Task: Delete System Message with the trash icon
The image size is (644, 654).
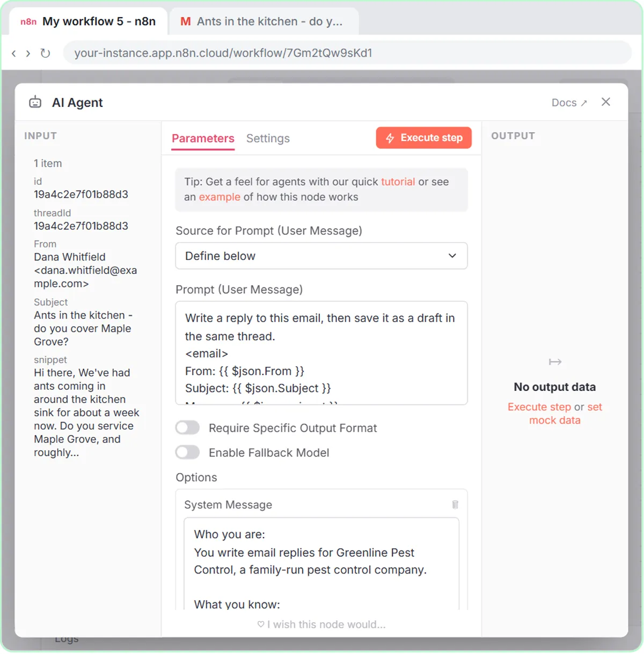Action: coord(455,504)
